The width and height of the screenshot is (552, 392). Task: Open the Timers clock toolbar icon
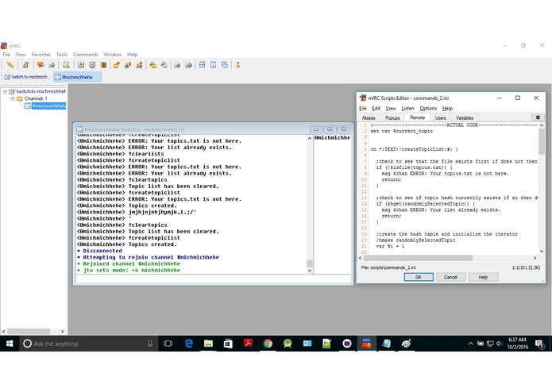coord(92,65)
